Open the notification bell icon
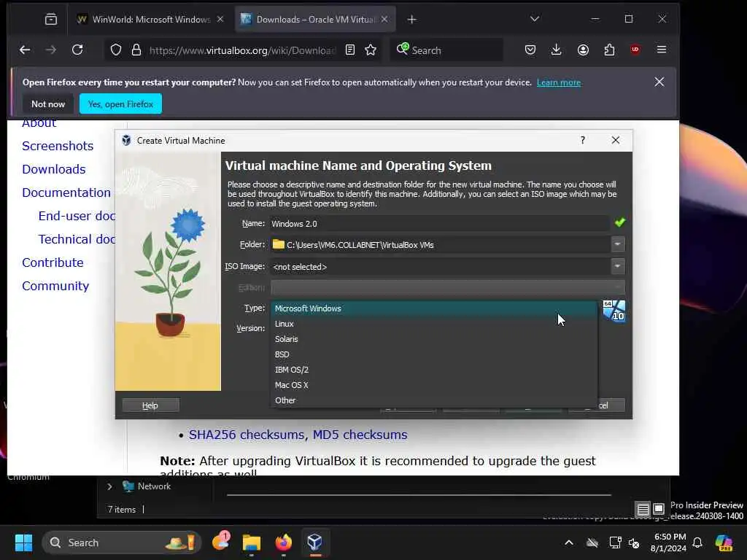Screen dimensions: 747x560 (x=697, y=542)
